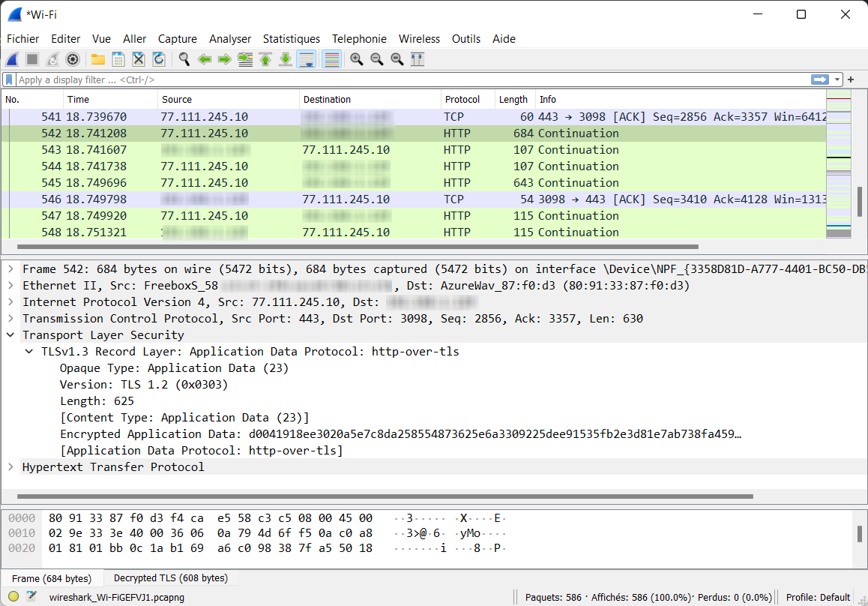This screenshot has width=868, height=606.
Task: Go to specified packet icon
Action: point(245,59)
